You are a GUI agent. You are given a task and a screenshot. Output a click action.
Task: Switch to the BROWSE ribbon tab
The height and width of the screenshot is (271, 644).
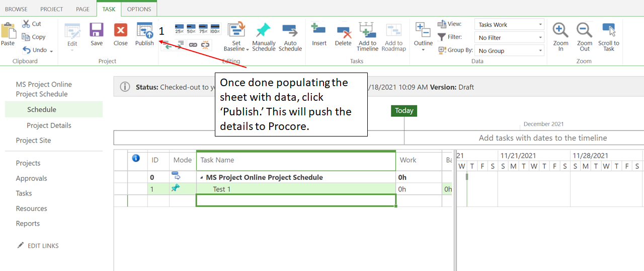click(x=16, y=9)
